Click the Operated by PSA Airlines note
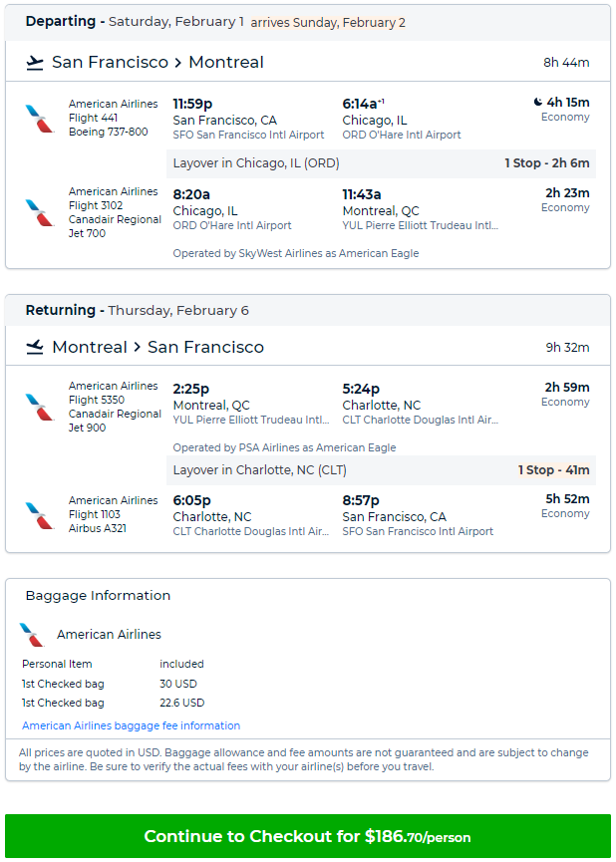Image resolution: width=616 pixels, height=862 pixels. point(284,448)
